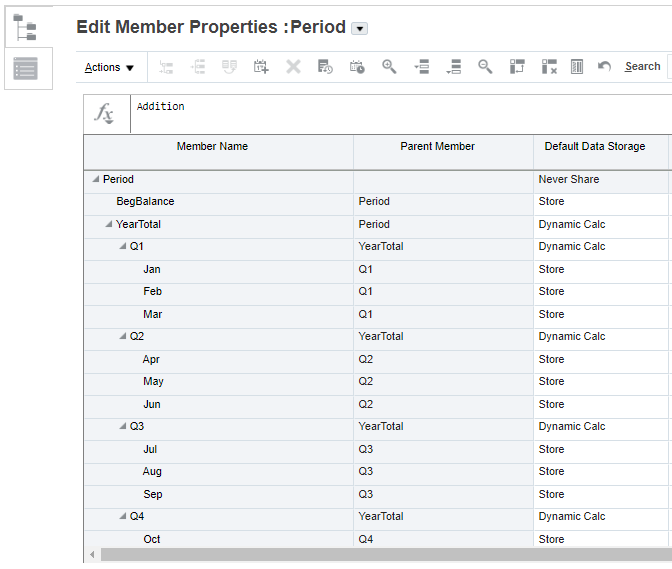
Task: Click the Delete (X) toolbar icon
Action: click(x=293, y=67)
